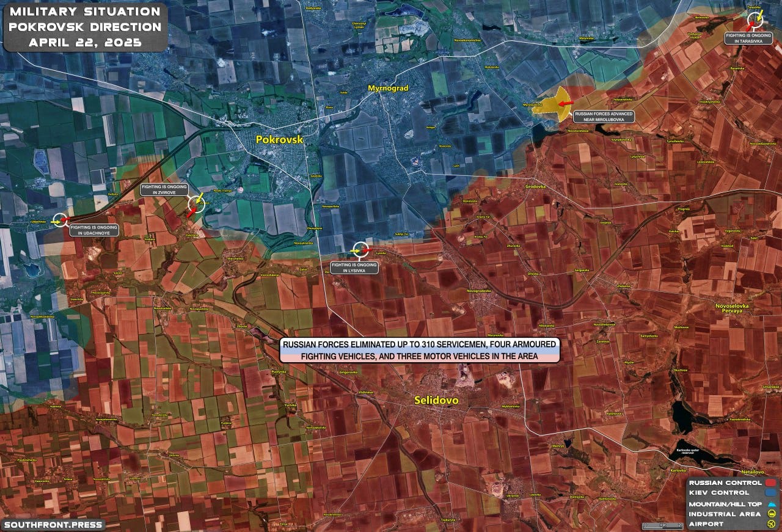Viewport: 782px width, 532px height.
Task: Click the 'Airport' legend text
Action: point(706,524)
